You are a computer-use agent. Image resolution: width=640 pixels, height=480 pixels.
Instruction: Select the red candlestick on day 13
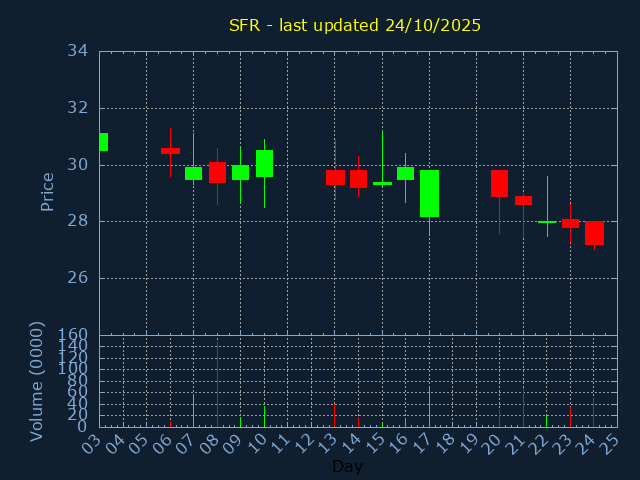pyautogui.click(x=335, y=177)
